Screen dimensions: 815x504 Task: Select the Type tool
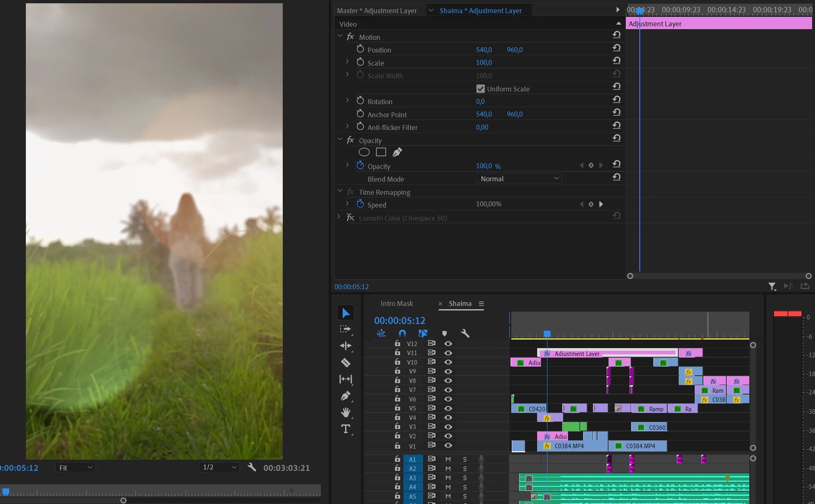tap(346, 429)
